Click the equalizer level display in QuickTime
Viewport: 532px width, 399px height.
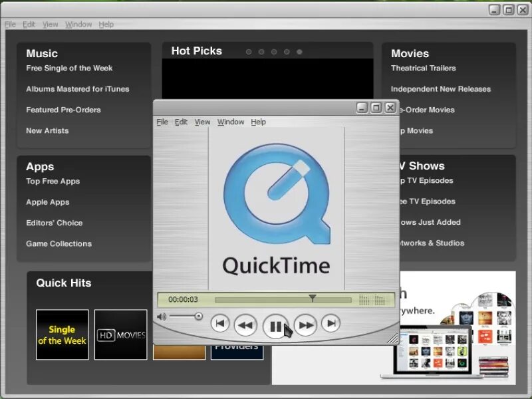click(372, 300)
